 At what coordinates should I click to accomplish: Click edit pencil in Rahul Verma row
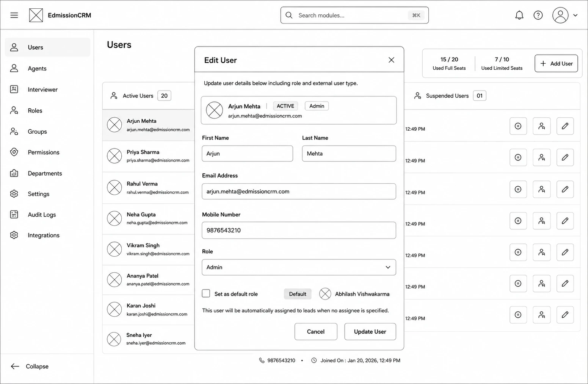point(565,189)
